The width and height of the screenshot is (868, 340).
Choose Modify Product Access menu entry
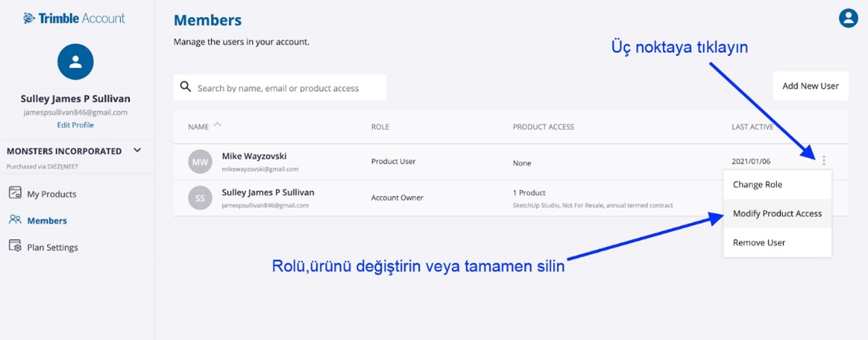coord(777,214)
